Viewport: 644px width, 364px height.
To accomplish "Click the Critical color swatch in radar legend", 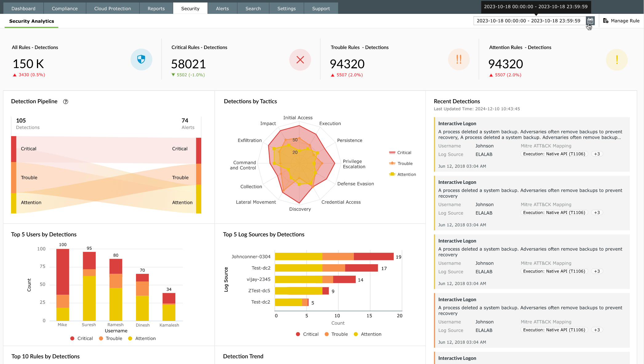I will [393, 152].
